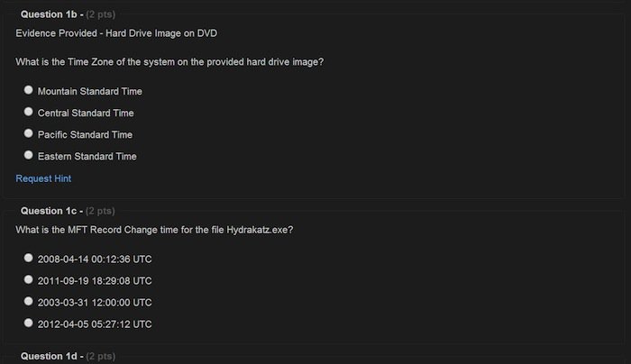Pick the Pacific Standard Time radio button
Screen dimensions: 631x364
coord(29,133)
